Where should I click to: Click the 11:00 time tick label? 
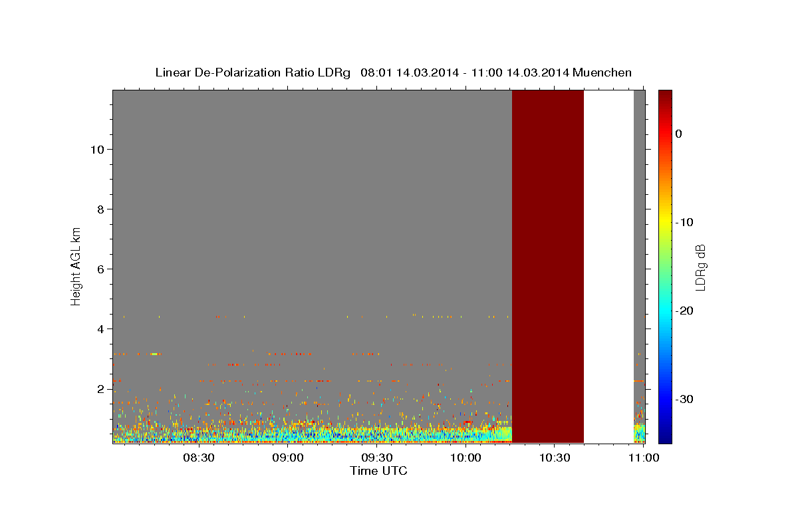pos(643,458)
